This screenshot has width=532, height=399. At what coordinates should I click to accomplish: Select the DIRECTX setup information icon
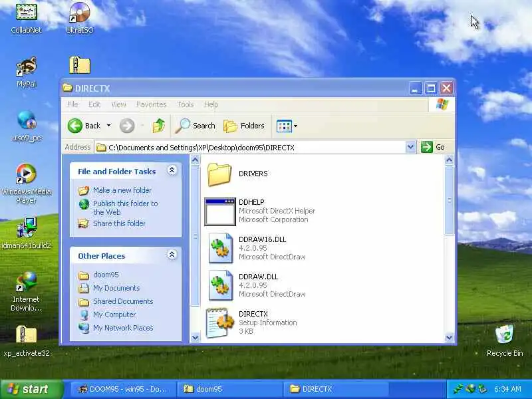(220, 323)
